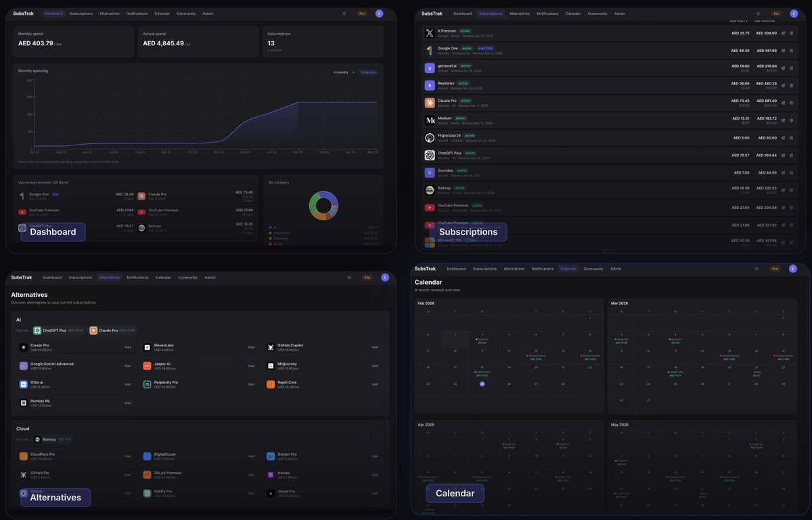Screen dimensions: 812x520
Task: Click Pro badge in Dashboard window
Action: [x=362, y=14]
